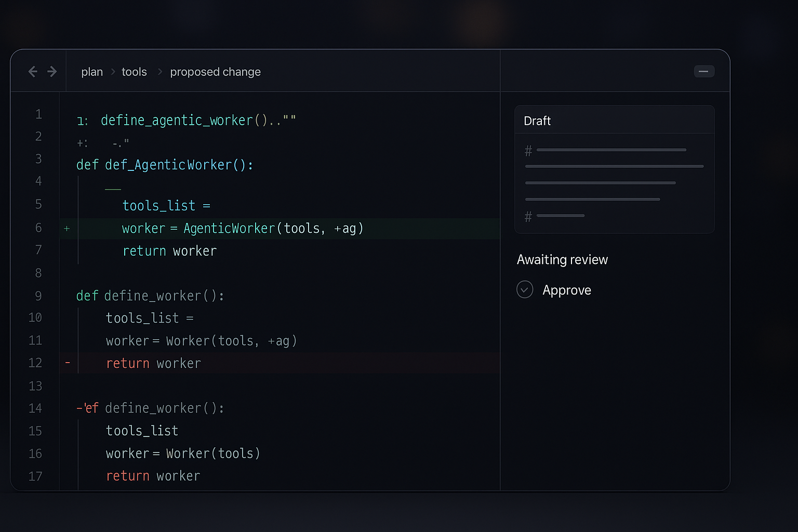Open the plan breadcrumb

tap(92, 72)
